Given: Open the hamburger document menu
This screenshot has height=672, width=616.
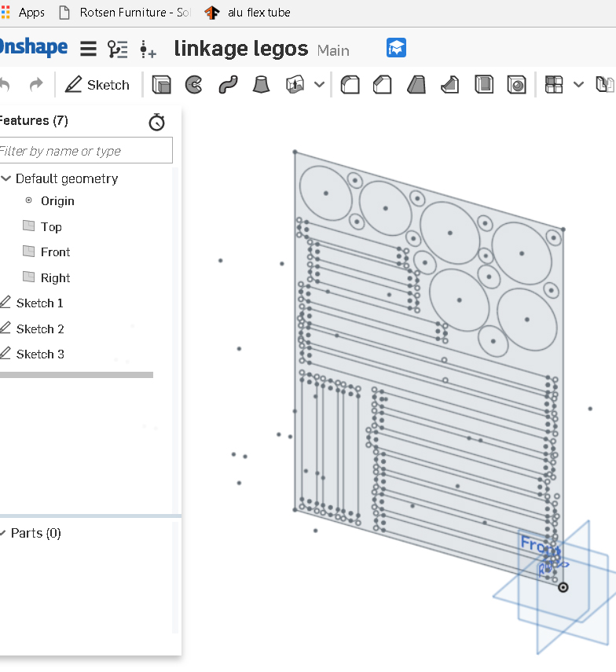Looking at the screenshot, I should (x=88, y=49).
